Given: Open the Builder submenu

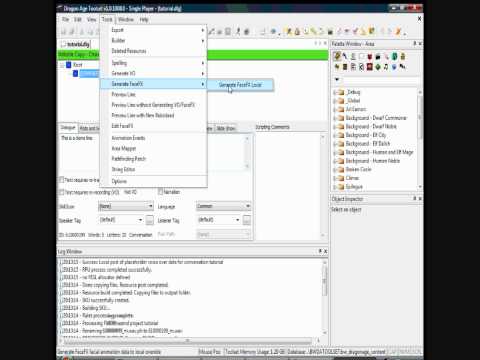Looking at the screenshot, I should tap(154, 40).
